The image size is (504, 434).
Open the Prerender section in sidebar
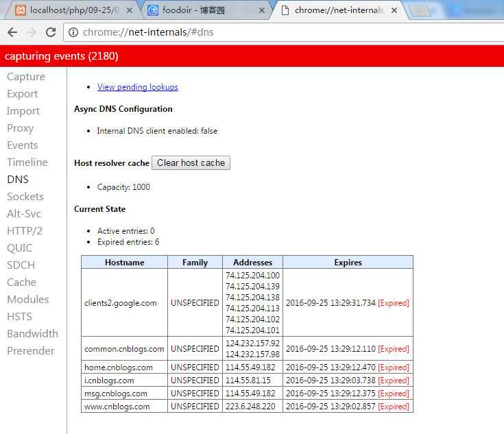tap(31, 351)
